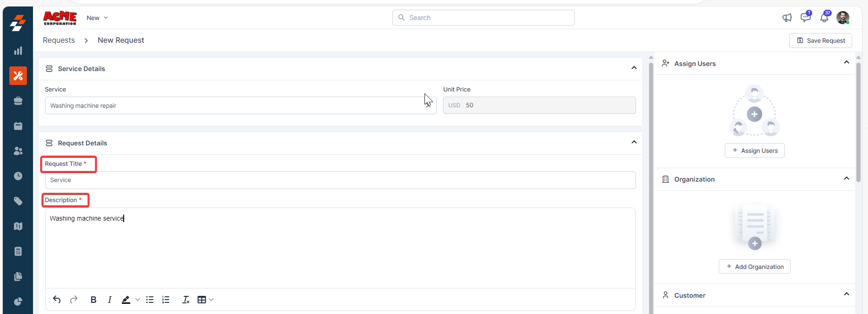The width and height of the screenshot is (868, 314).
Task: Click the bar chart sidebar icon
Action: tap(18, 51)
